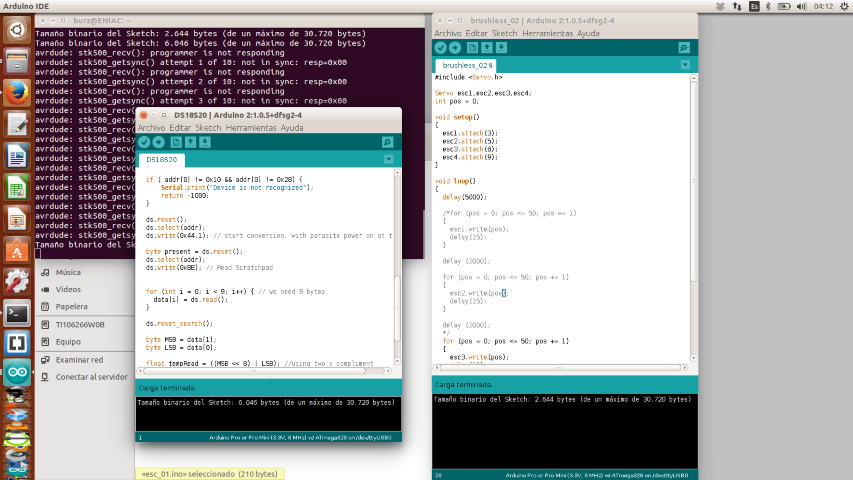Launch Firefox from the launcher

pyautogui.click(x=17, y=93)
